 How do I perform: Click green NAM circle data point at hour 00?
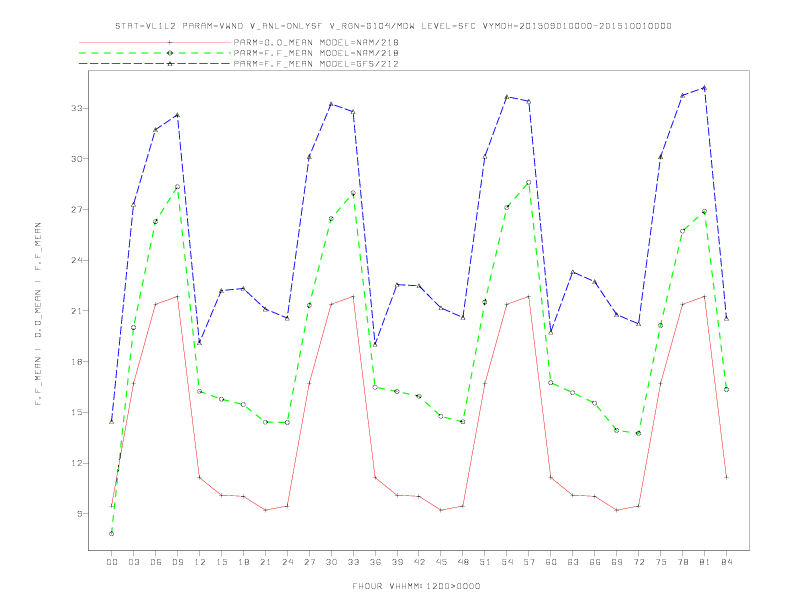click(112, 534)
